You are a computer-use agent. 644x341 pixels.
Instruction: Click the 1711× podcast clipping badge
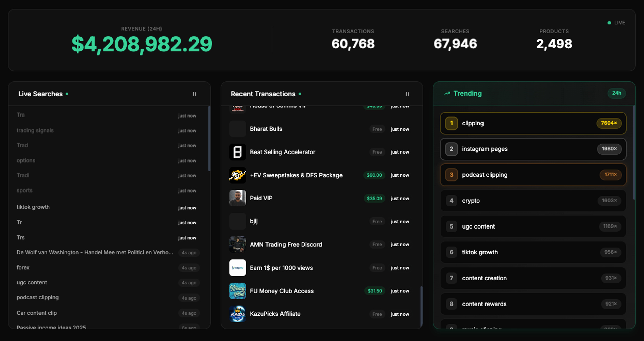pos(611,175)
